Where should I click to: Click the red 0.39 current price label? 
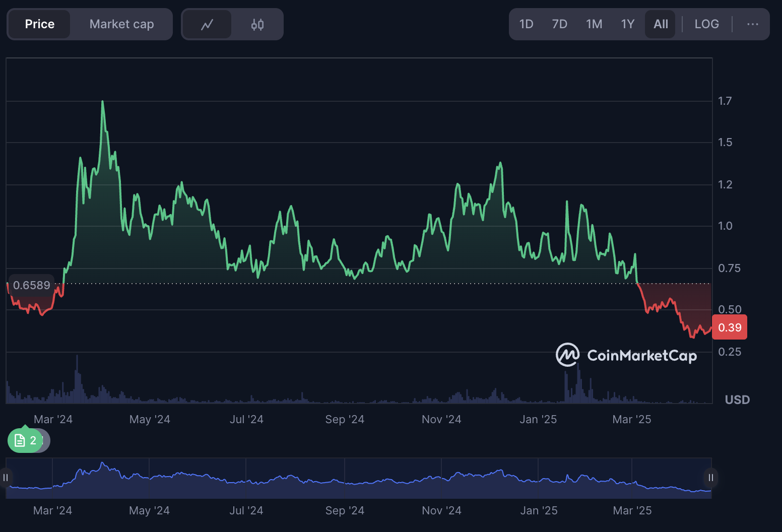click(x=729, y=327)
